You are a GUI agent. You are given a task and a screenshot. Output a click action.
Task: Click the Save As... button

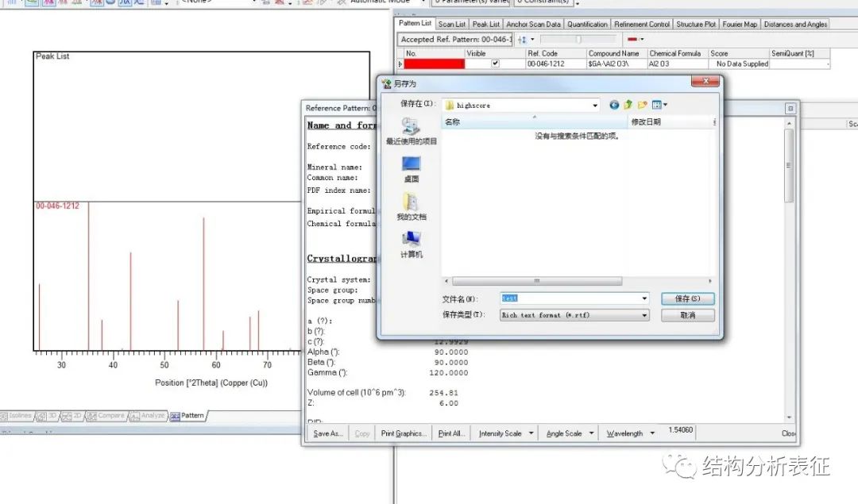[x=327, y=433]
